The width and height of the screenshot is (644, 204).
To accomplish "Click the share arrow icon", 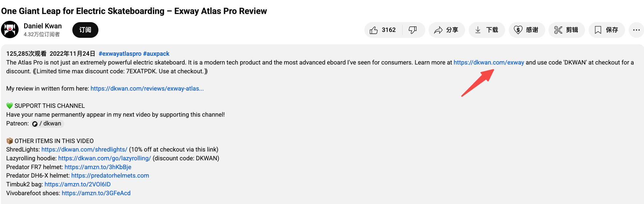I will 438,30.
